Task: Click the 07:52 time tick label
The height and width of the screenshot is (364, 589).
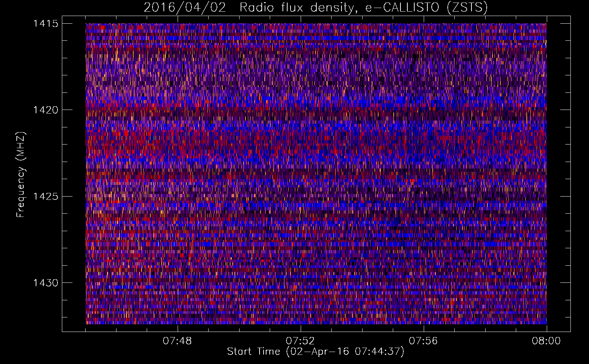Action: (300, 341)
